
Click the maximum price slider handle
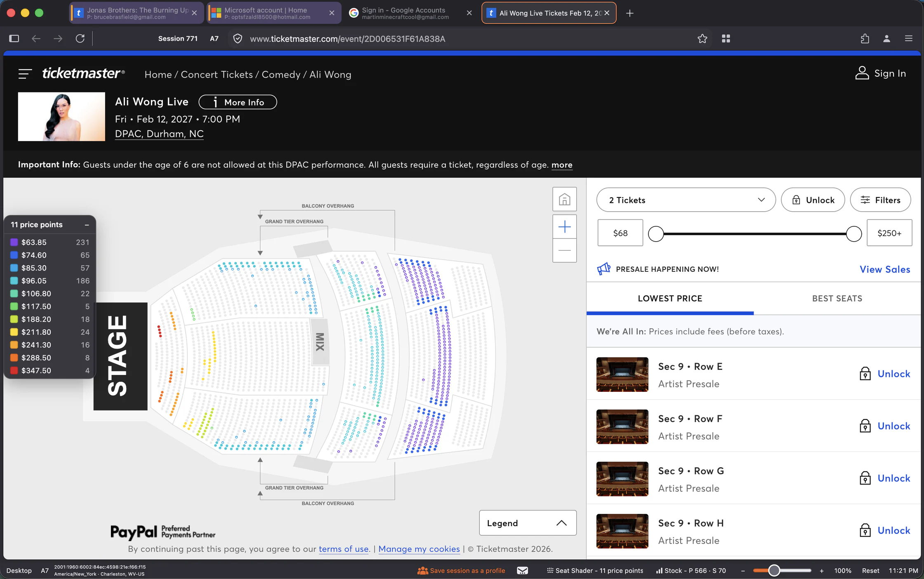pyautogui.click(x=853, y=234)
